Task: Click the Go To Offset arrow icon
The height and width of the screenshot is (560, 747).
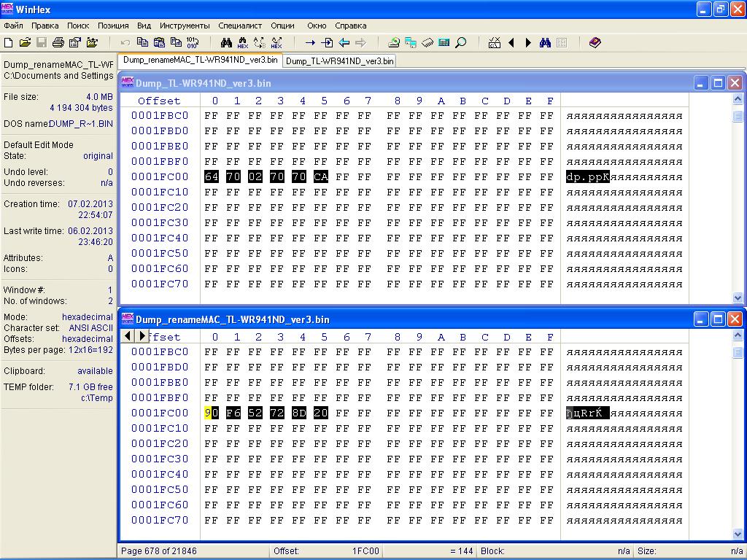Action: click(310, 43)
